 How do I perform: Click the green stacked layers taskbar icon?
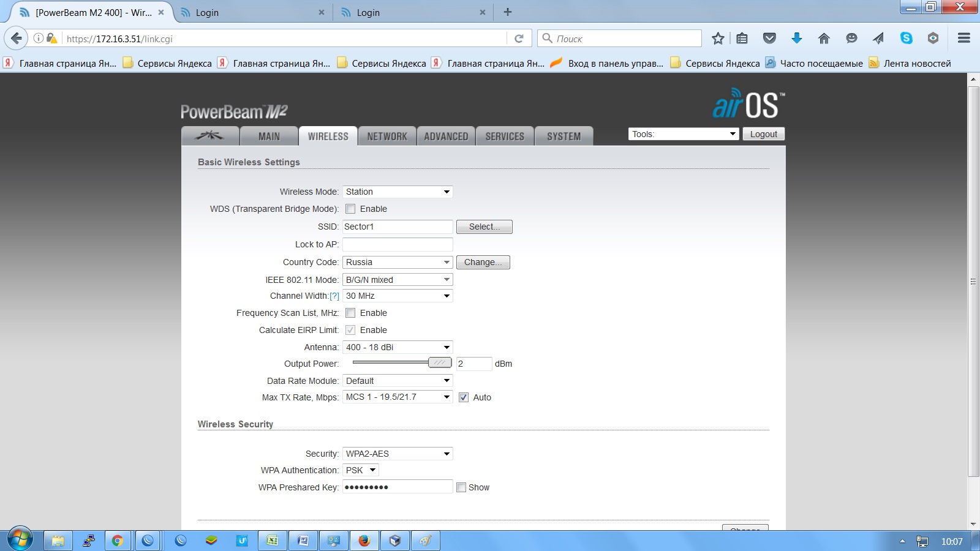click(x=211, y=541)
